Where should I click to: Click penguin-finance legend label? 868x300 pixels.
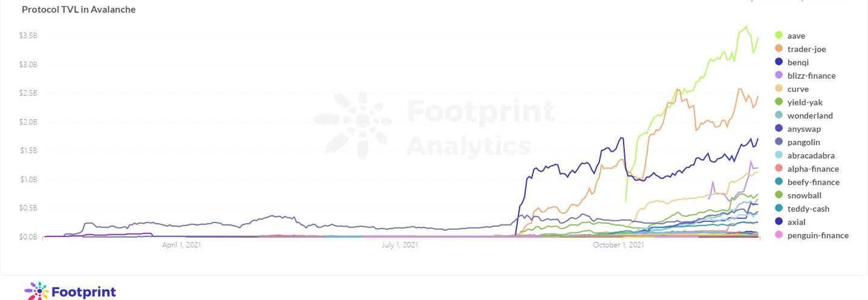point(818,235)
